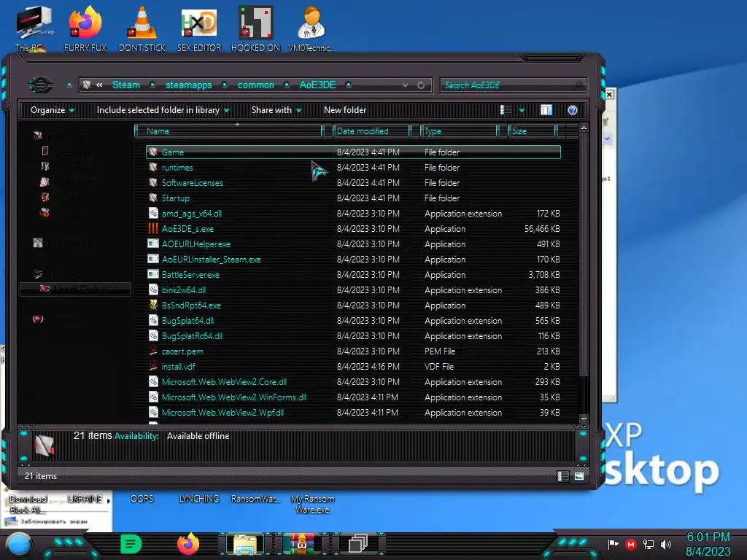This screenshot has height=560, width=747.
Task: Click the change view icon
Action: [506, 110]
